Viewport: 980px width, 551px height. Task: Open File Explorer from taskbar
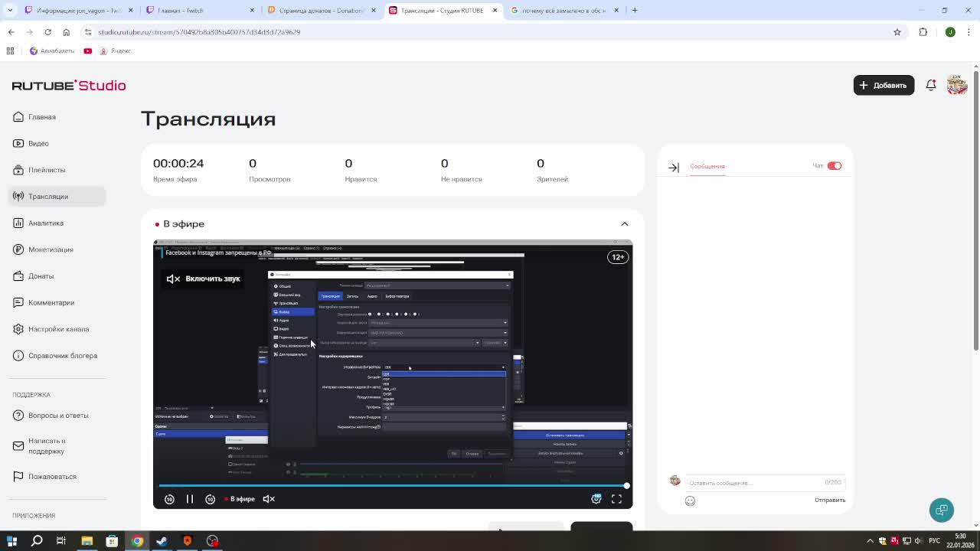tap(87, 541)
